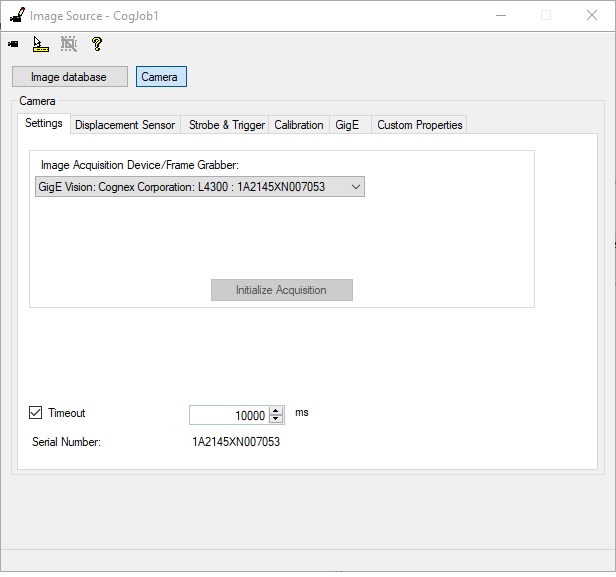The image size is (616, 577).
Task: Go to the Calibration tab
Action: pyautogui.click(x=299, y=125)
